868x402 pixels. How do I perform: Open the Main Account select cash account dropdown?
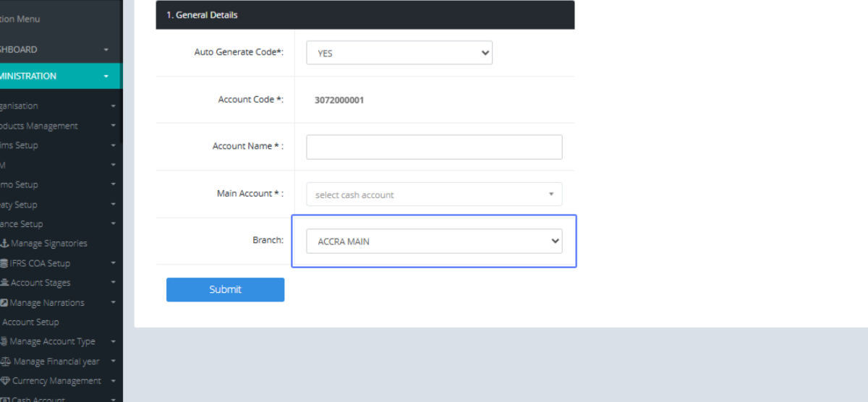point(434,194)
